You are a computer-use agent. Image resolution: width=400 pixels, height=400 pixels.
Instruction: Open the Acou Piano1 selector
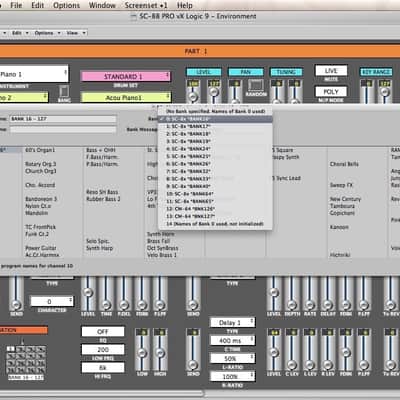126,97
